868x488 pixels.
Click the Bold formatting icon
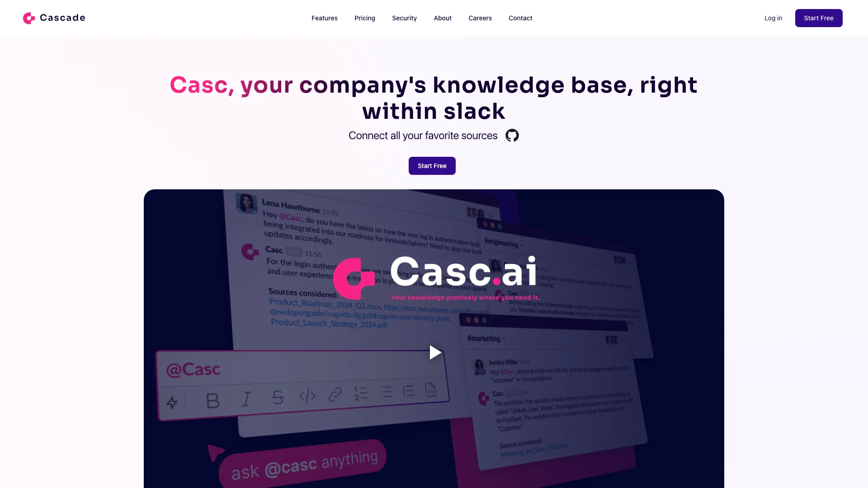click(x=212, y=400)
